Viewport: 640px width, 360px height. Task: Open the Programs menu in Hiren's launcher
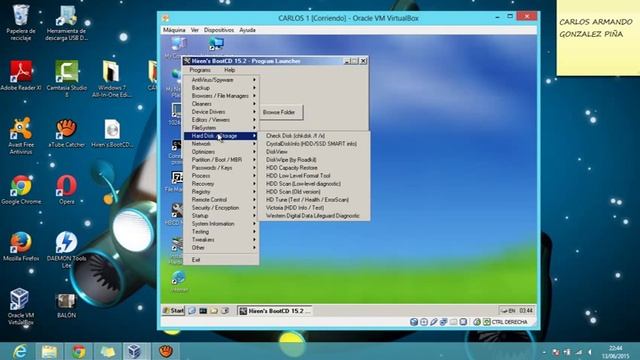click(x=200, y=70)
